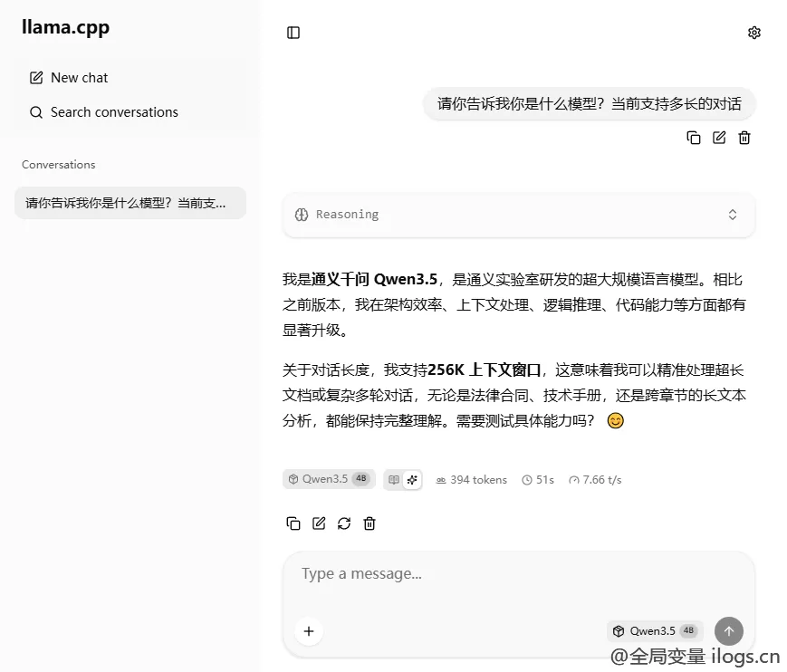Open the existing conversation in sidebar

[130, 203]
